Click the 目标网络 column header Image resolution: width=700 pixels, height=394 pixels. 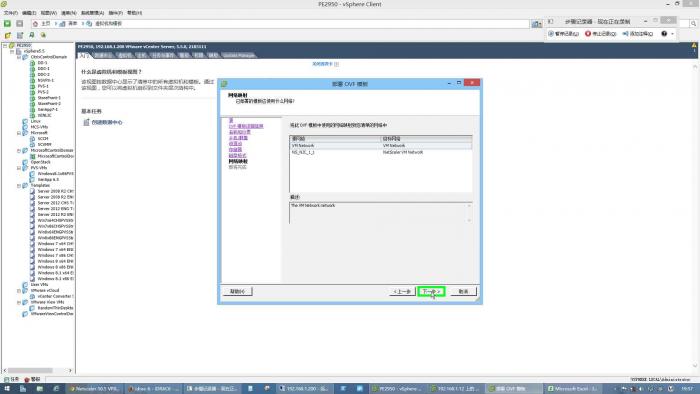(426, 139)
